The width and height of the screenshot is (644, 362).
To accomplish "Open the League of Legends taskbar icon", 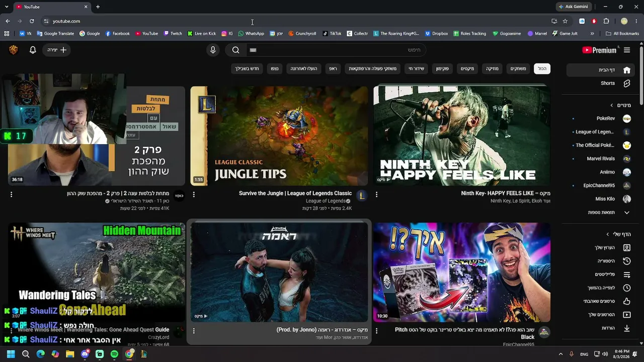I will (144, 354).
